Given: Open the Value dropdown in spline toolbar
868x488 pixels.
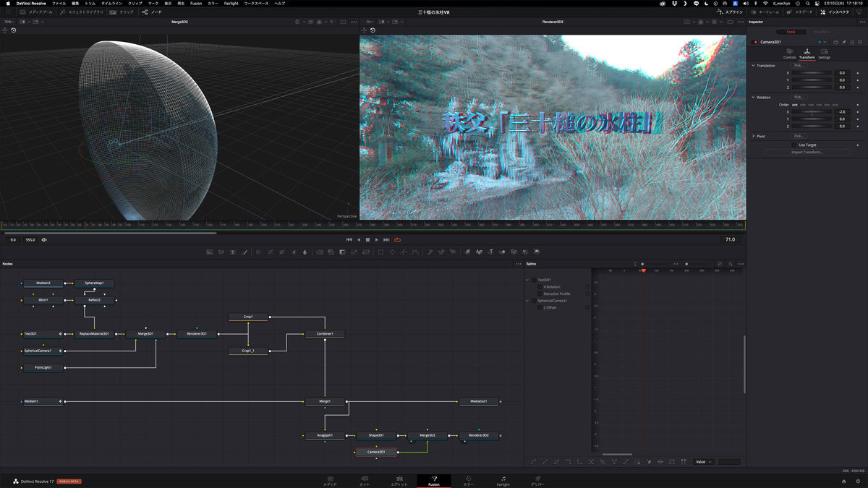Looking at the screenshot, I should tap(704, 461).
